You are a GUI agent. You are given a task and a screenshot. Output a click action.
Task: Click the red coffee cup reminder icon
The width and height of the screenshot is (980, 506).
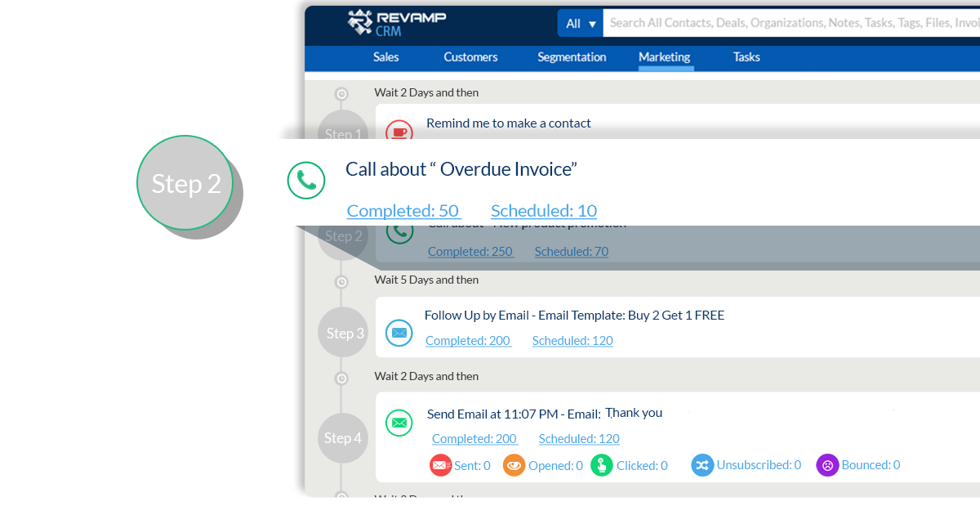(399, 130)
